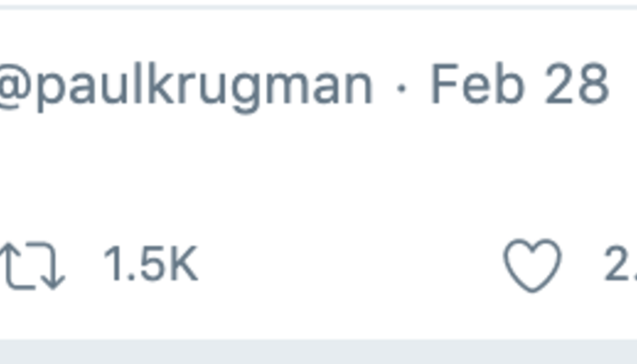Click the retweet arrows icon
Viewport: 637px width, 364px height.
click(x=33, y=267)
